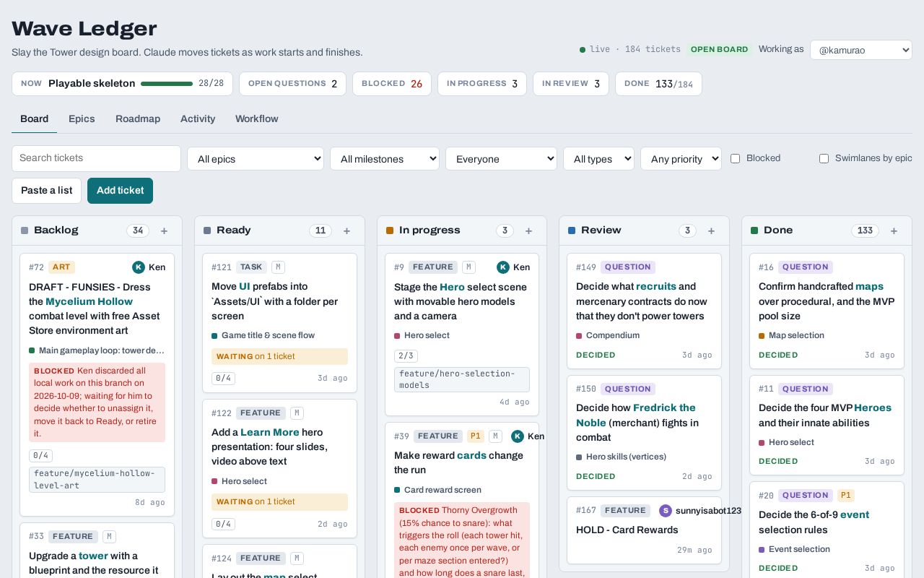The width and height of the screenshot is (924, 578).
Task: Click Ken's avatar on ticket #39
Action: point(518,436)
